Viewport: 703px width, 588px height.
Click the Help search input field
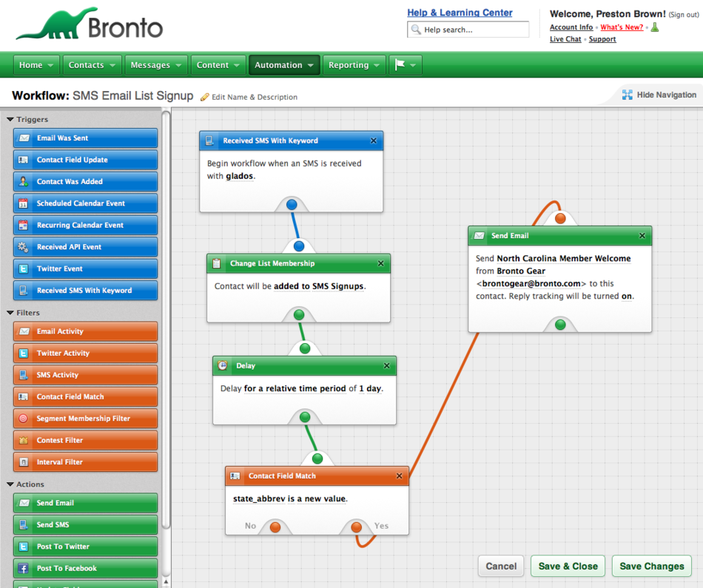tap(474, 30)
